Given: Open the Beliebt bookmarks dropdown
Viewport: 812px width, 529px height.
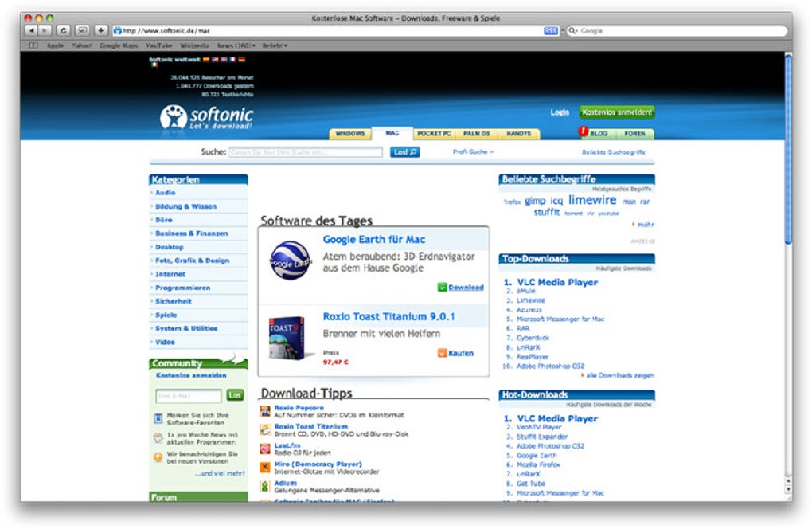Looking at the screenshot, I should 275,45.
